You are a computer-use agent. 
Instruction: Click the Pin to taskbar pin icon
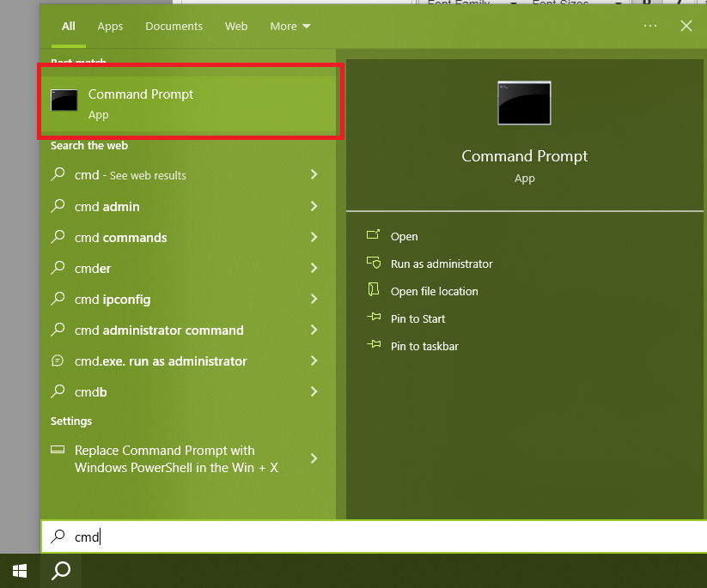pyautogui.click(x=374, y=344)
